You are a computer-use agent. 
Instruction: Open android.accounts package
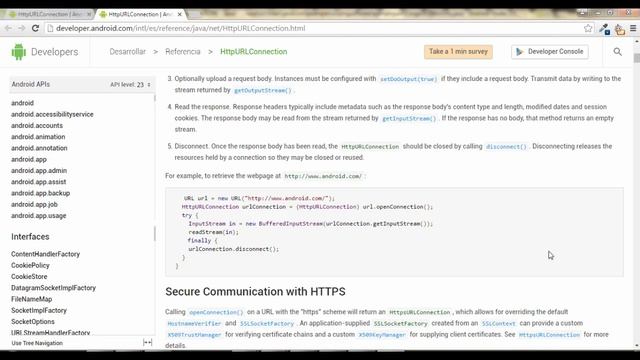37,125
